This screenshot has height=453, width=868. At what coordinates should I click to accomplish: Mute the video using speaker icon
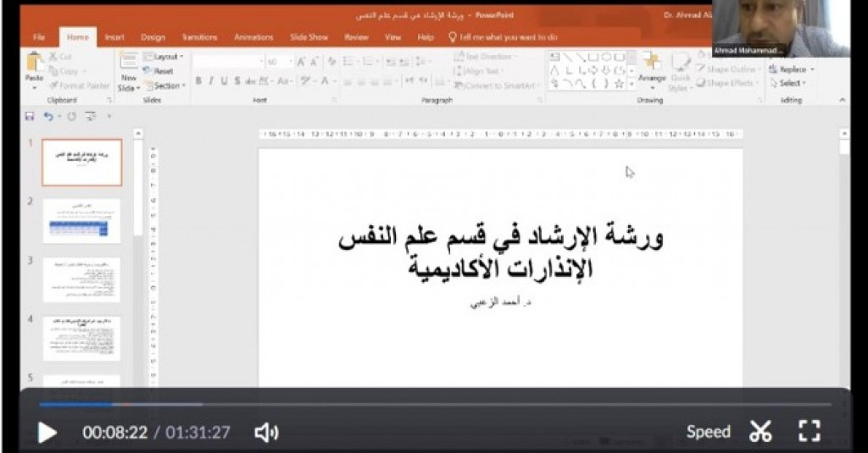266,433
